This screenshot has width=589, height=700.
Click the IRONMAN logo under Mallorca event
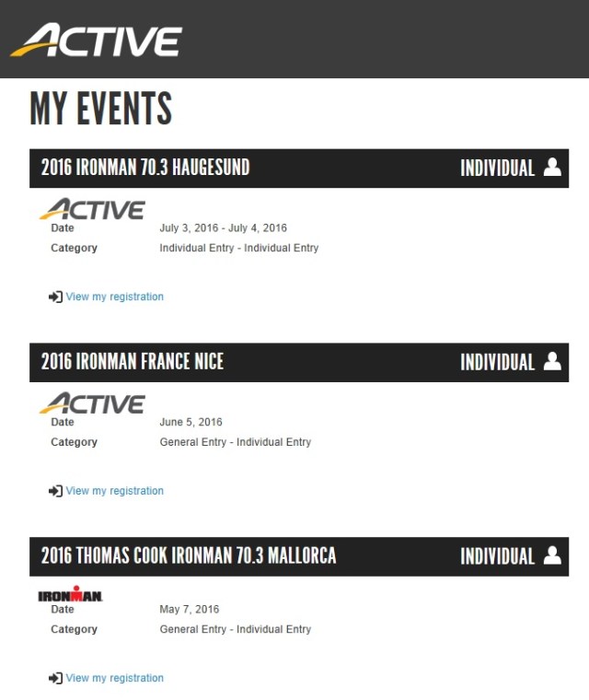[x=71, y=595]
